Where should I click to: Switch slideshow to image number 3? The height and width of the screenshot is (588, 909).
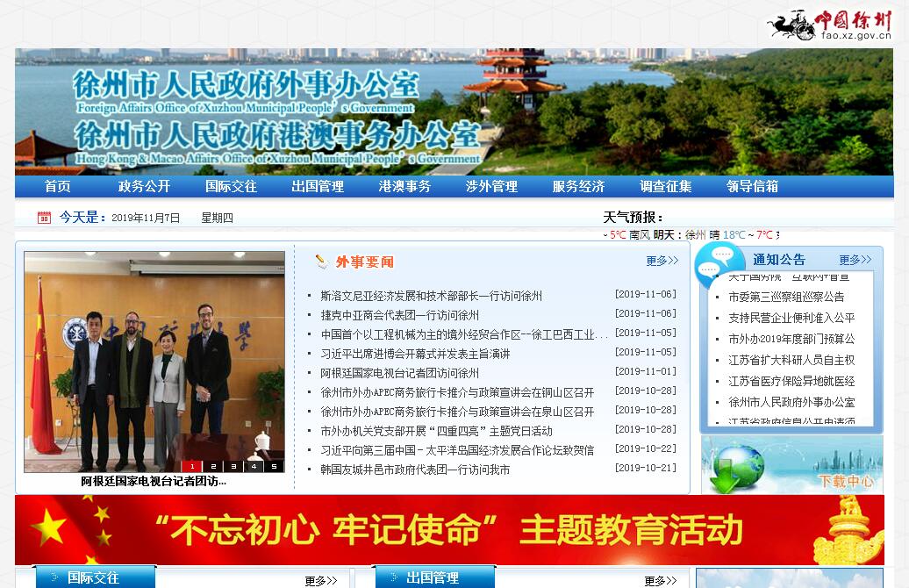pyautogui.click(x=233, y=466)
